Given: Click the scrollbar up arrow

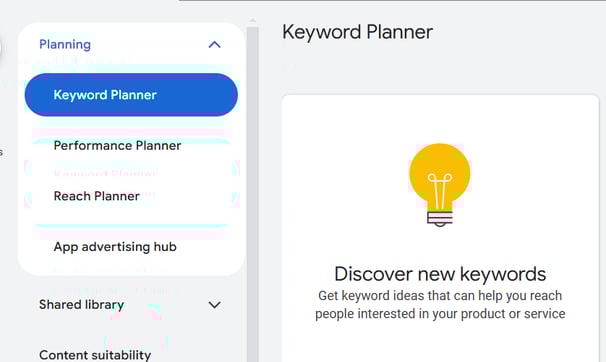Looking at the screenshot, I should 253,20.
